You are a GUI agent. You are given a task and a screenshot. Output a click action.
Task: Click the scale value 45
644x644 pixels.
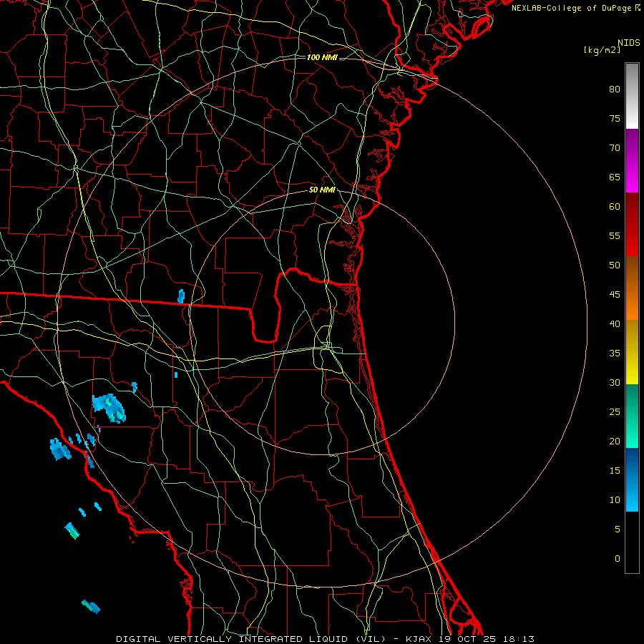(x=615, y=295)
